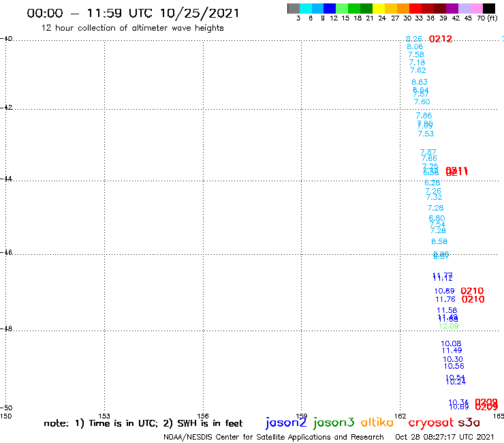Click the green wave height value 12.09
Viewport: 504px width, 443px height.
click(x=448, y=326)
